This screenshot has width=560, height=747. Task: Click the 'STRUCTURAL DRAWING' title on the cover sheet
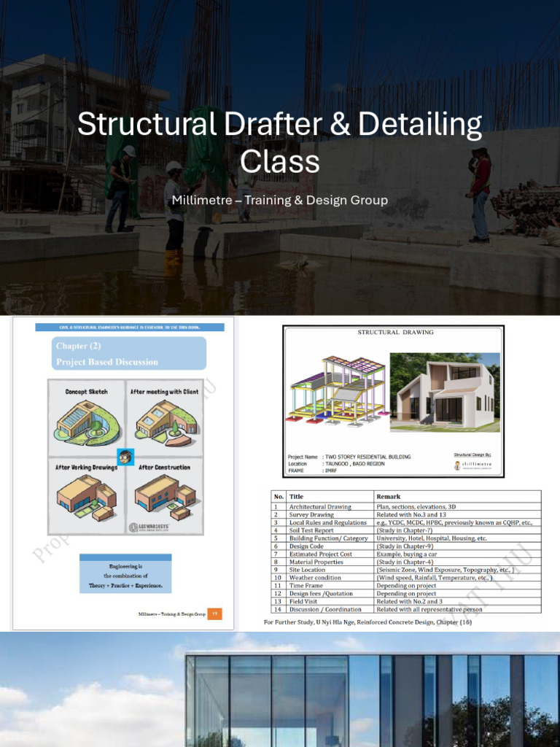396,332
